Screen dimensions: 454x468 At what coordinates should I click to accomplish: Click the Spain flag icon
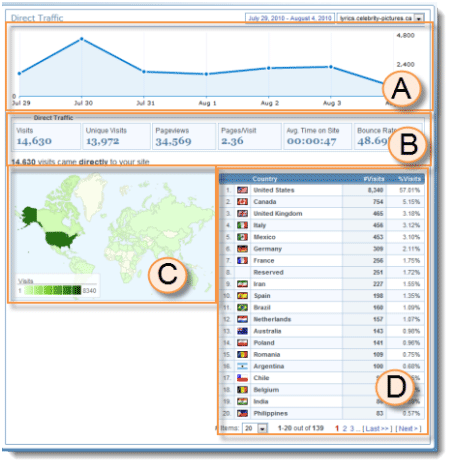click(242, 296)
